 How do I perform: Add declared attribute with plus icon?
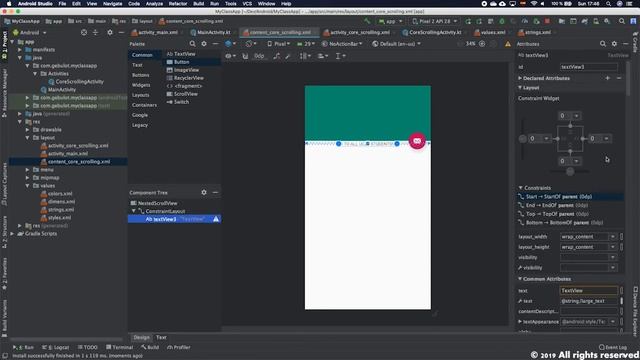click(607, 78)
